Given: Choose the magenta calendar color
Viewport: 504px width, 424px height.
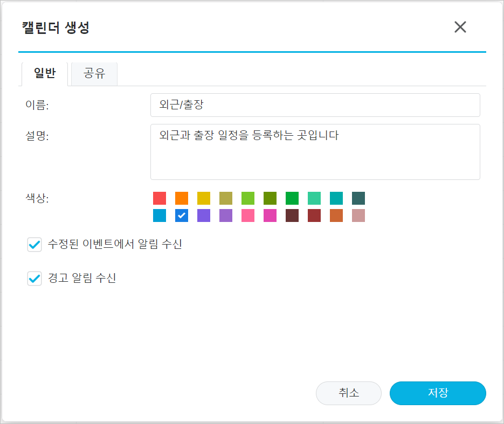Looking at the screenshot, I should 270,216.
